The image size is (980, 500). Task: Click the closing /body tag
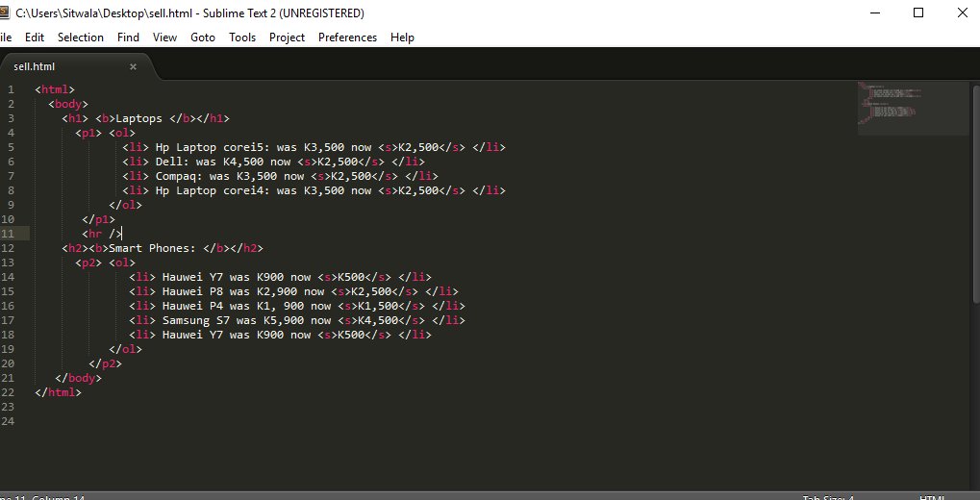(78, 378)
